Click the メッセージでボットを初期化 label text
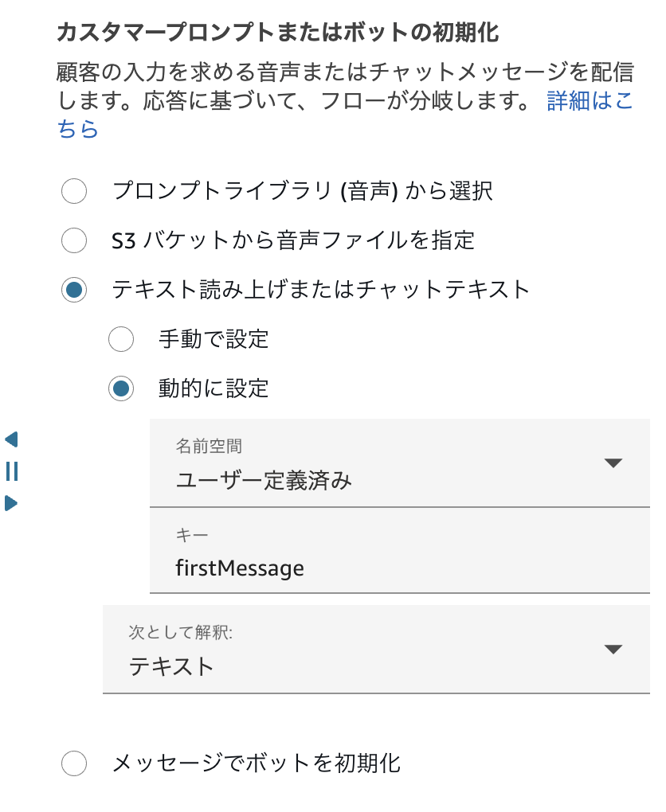Screen dimensions: 666x812 256,763
